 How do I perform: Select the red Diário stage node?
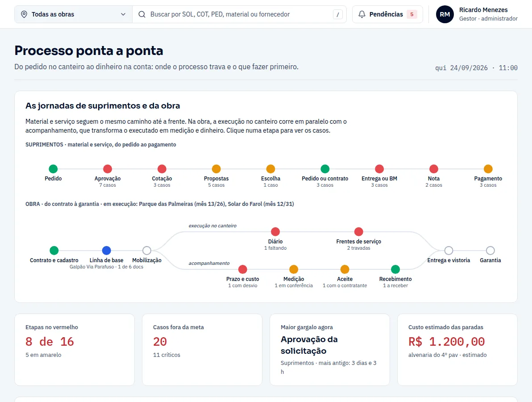point(275,232)
